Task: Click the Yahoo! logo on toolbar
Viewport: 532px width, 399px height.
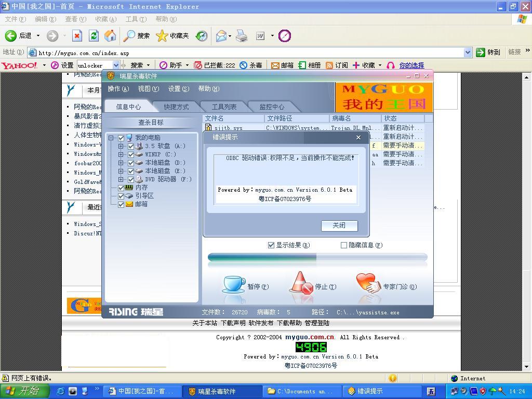Action: point(19,65)
